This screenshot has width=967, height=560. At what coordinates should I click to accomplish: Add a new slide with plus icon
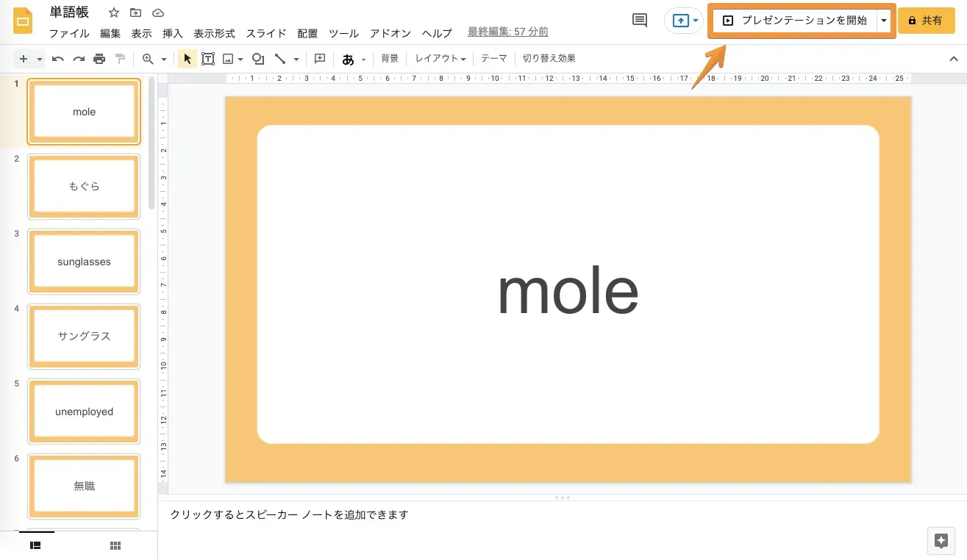click(24, 59)
